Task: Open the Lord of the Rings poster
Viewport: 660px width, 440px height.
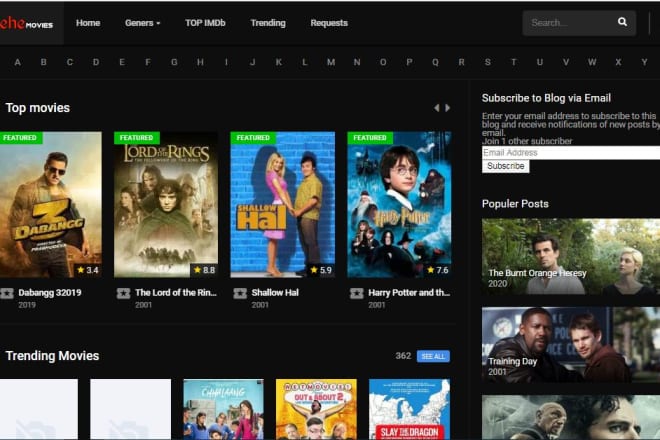Action: (166, 205)
